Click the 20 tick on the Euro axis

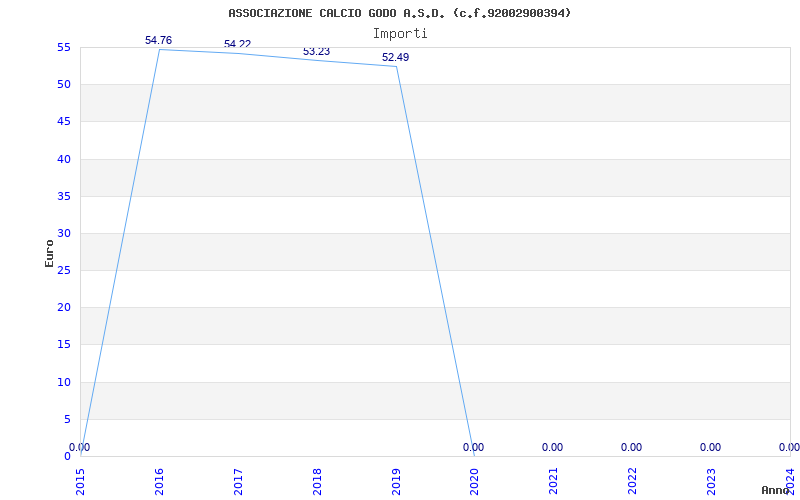click(x=64, y=308)
